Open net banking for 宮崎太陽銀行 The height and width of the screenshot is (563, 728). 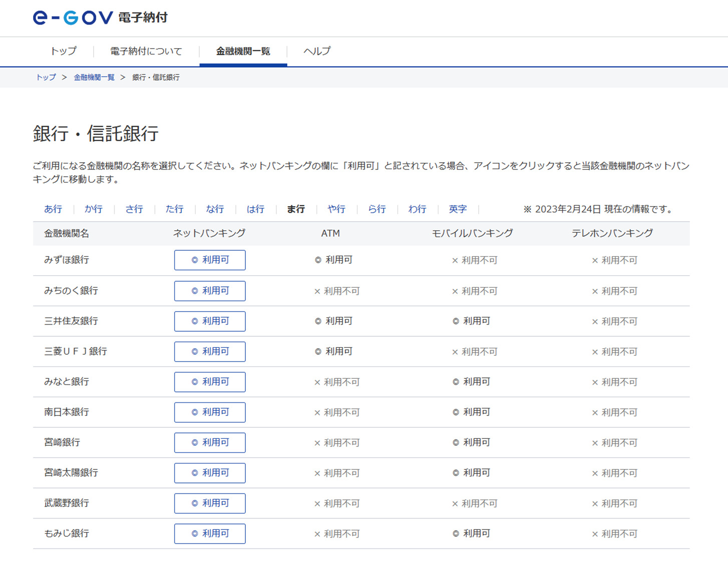210,473
